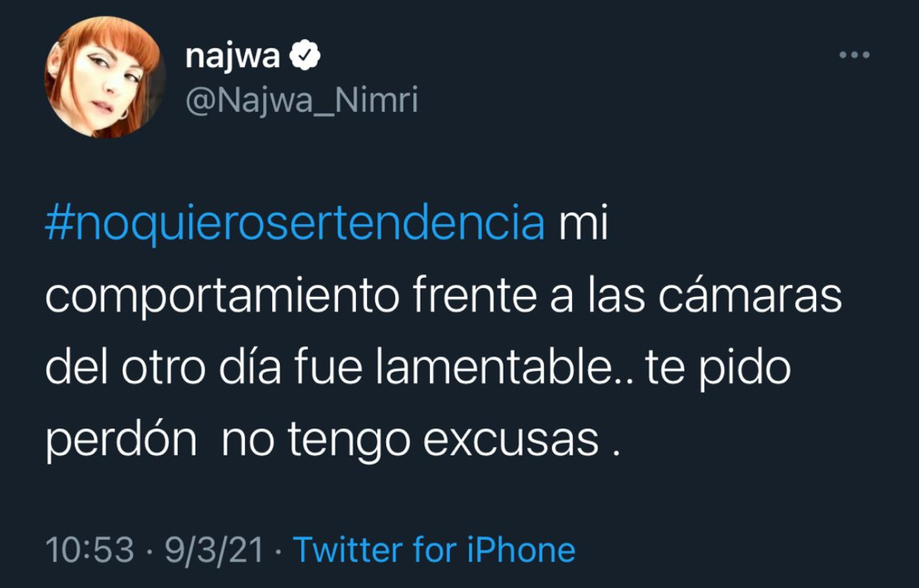
Task: Click the "Twitter for iPhone" source link
Action: click(434, 550)
